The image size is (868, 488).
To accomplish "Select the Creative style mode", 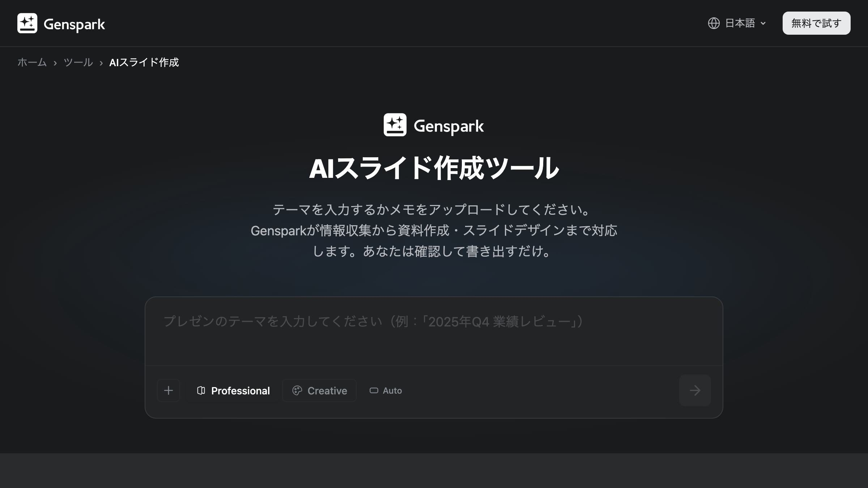I will coord(319,390).
